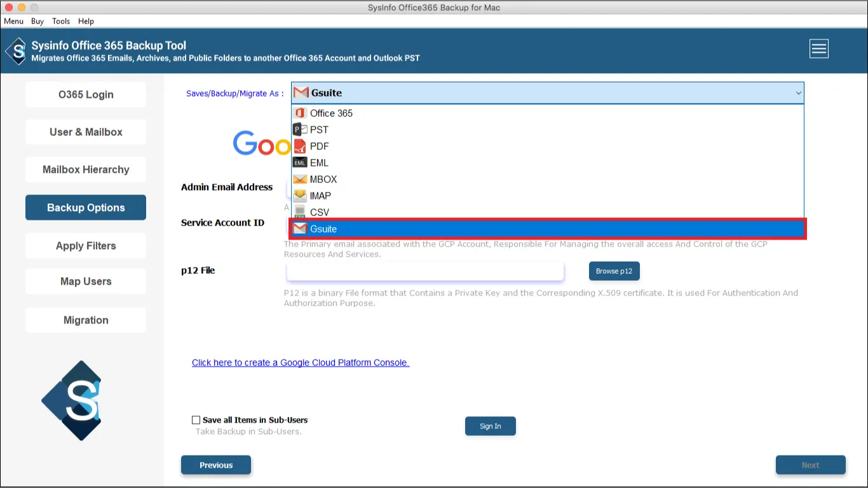Go to the Apply Filters step
Viewport: 868px width, 488px height.
[x=86, y=246]
